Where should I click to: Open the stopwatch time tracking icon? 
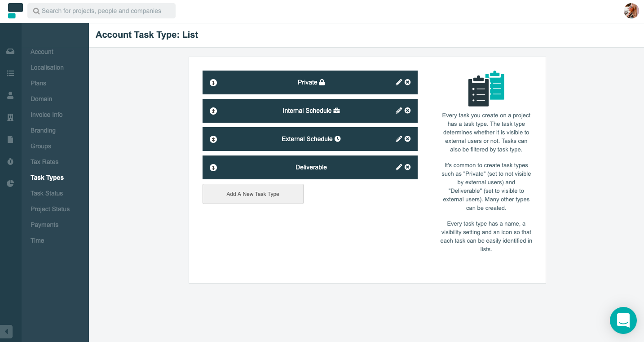pyautogui.click(x=10, y=161)
